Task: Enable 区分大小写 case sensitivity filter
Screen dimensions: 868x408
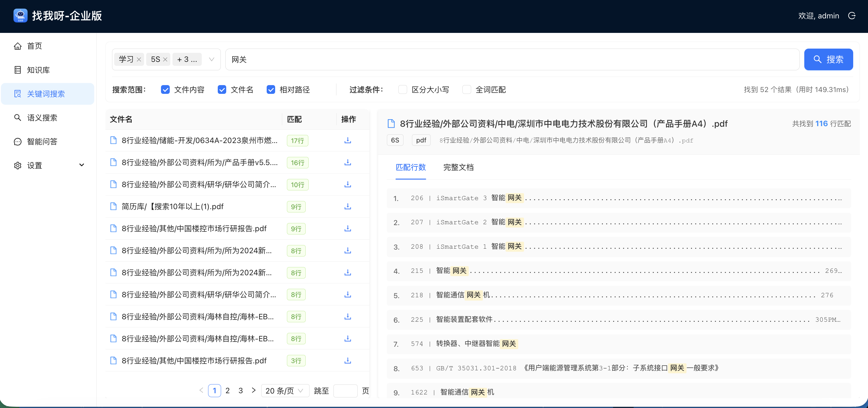Action: (403, 89)
